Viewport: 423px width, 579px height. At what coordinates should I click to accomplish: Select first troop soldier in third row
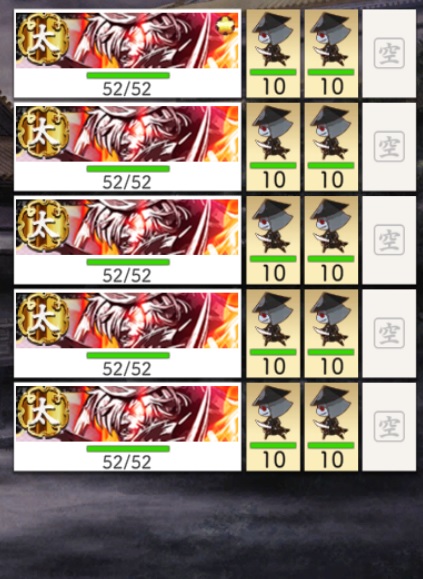[273, 240]
